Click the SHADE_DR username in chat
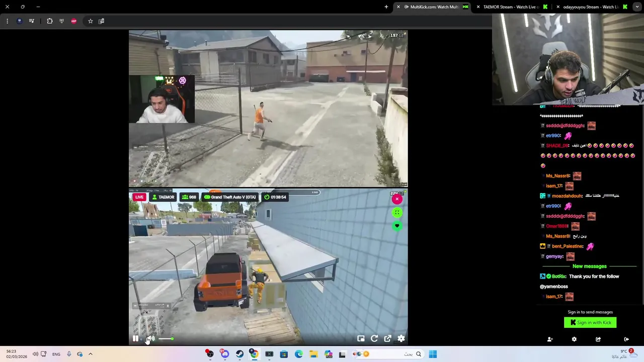Image resolution: width=644 pixels, height=362 pixels. click(556, 146)
